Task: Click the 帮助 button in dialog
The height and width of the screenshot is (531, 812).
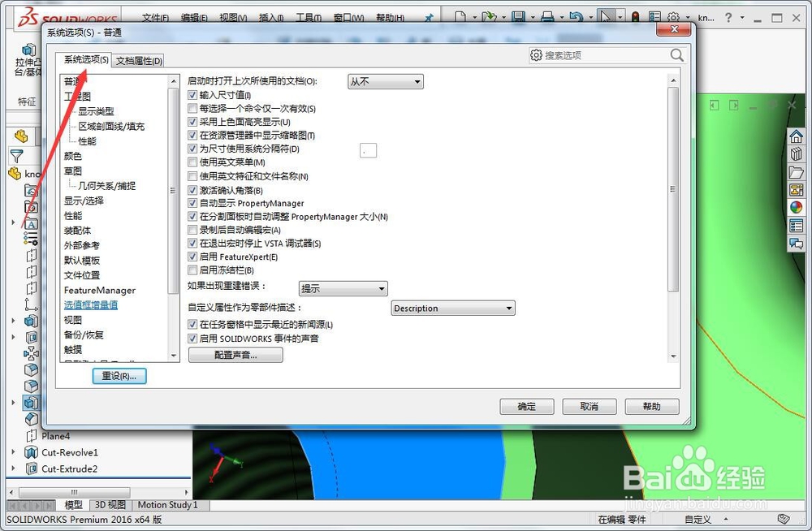Action: click(652, 406)
